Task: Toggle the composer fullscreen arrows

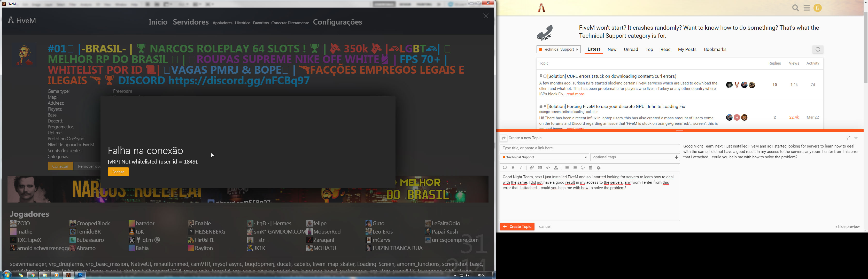Action: click(848, 138)
